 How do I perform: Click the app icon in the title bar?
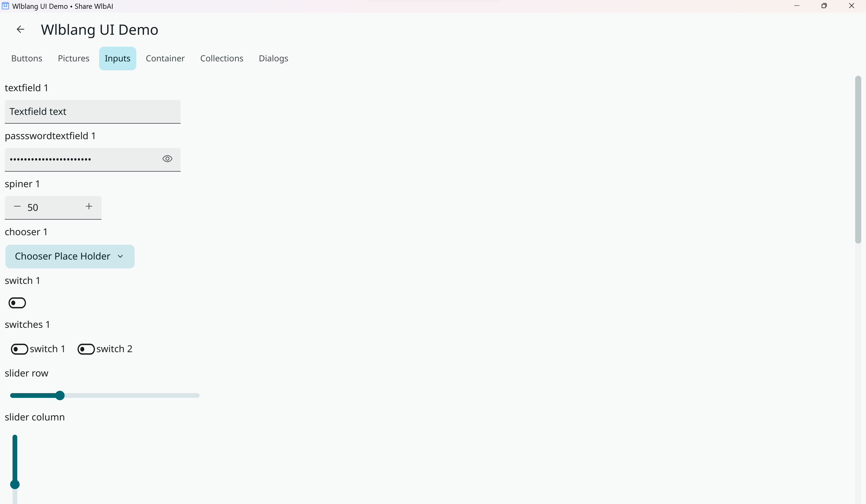coord(5,6)
